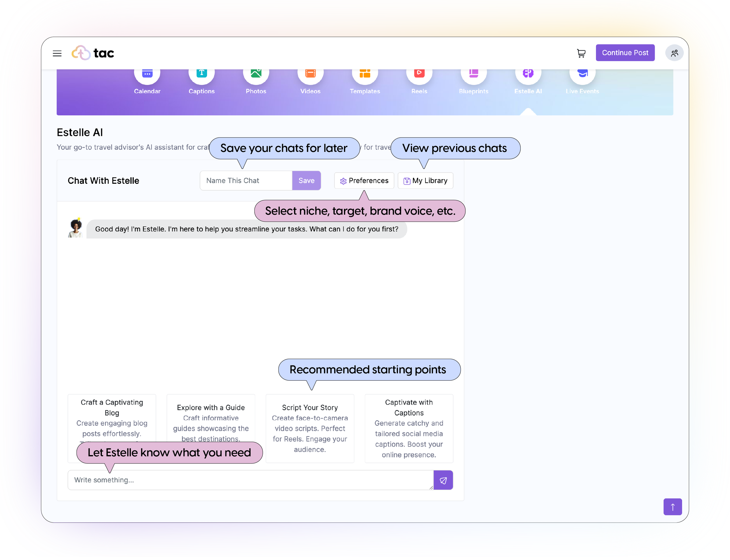This screenshot has width=730, height=560.
Task: Open the hamburger menu
Action: [x=57, y=53]
